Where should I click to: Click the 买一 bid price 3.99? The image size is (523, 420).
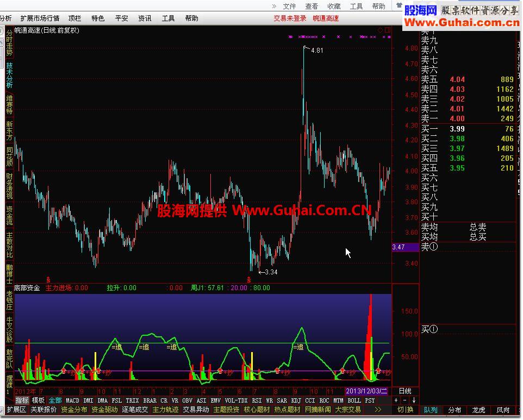(x=457, y=129)
